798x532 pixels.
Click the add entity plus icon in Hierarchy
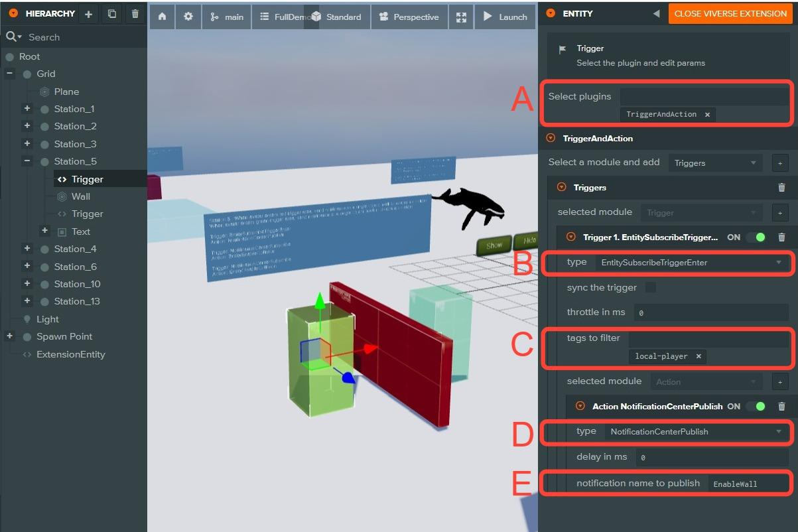point(88,14)
